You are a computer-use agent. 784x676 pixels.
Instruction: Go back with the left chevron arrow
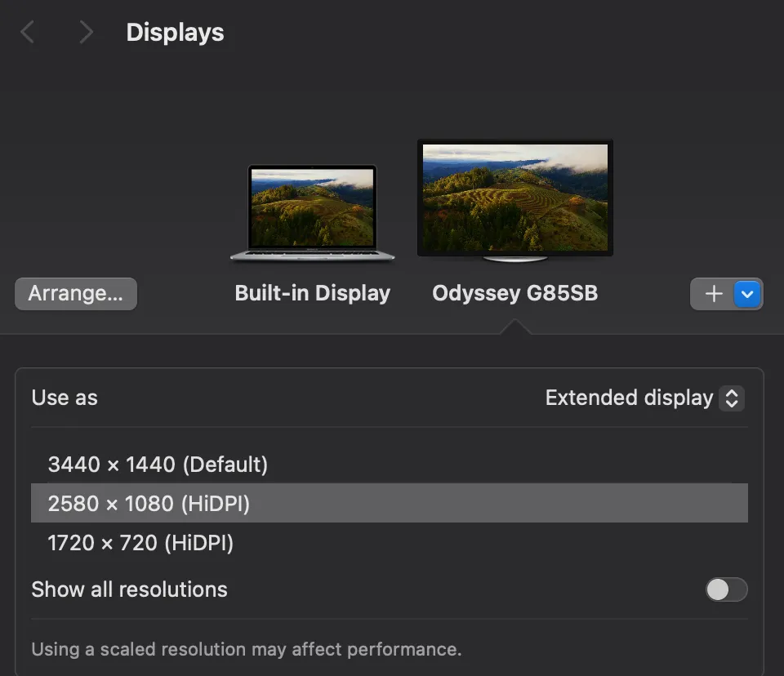[28, 33]
